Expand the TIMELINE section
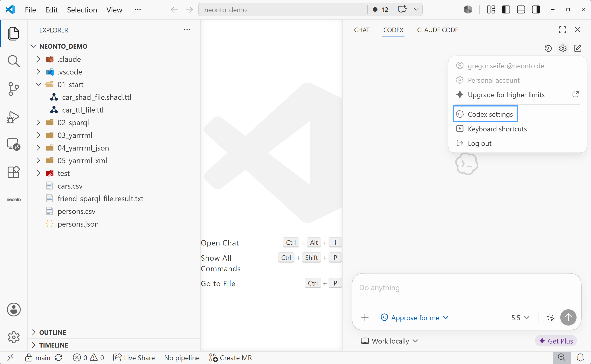This screenshot has height=364, width=591. tap(34, 345)
